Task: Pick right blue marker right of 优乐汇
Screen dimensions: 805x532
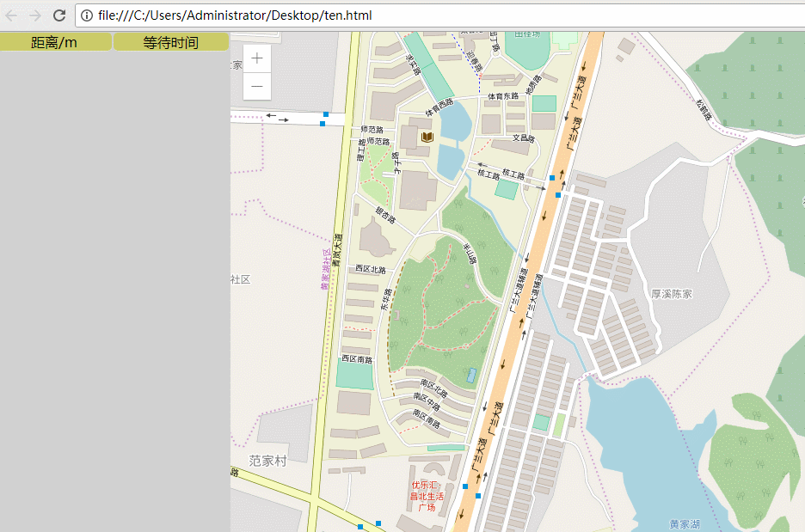Action: [x=478, y=496]
